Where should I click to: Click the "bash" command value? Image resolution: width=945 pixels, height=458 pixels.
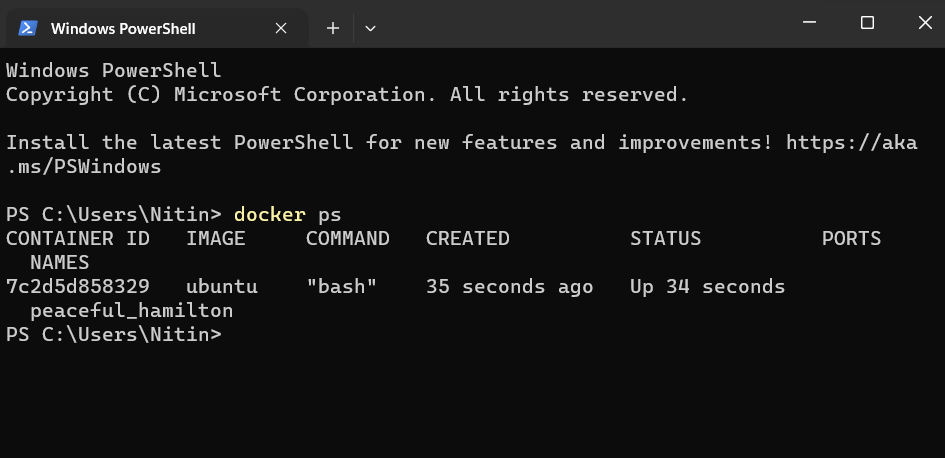click(x=341, y=287)
